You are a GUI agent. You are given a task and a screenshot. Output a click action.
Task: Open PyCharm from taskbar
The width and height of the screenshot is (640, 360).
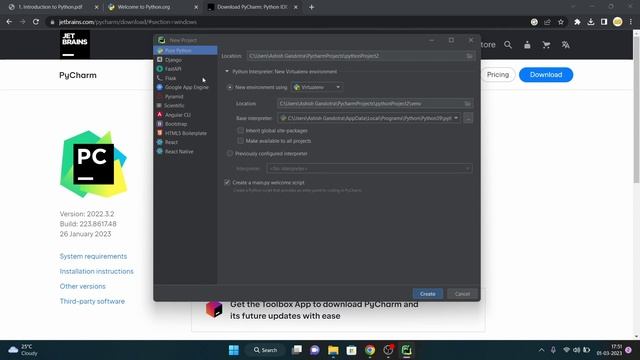click(x=406, y=350)
